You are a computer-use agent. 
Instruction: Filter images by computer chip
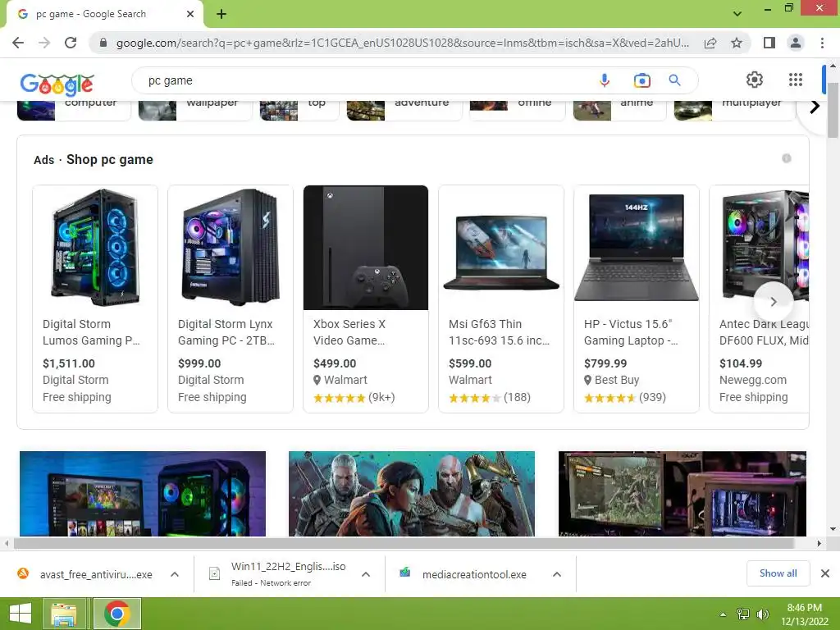[x=74, y=111]
